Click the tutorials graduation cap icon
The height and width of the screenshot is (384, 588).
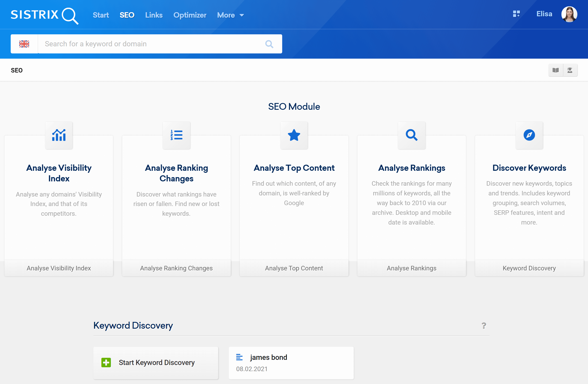pos(570,70)
